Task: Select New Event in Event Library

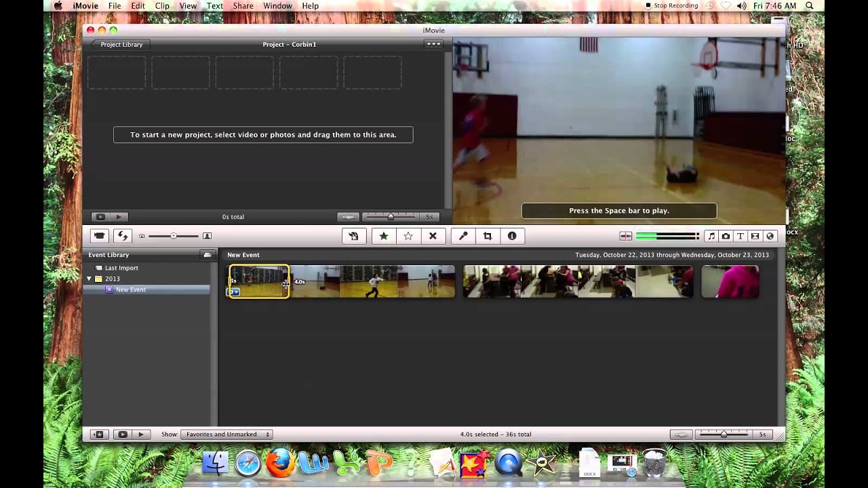Action: click(131, 289)
